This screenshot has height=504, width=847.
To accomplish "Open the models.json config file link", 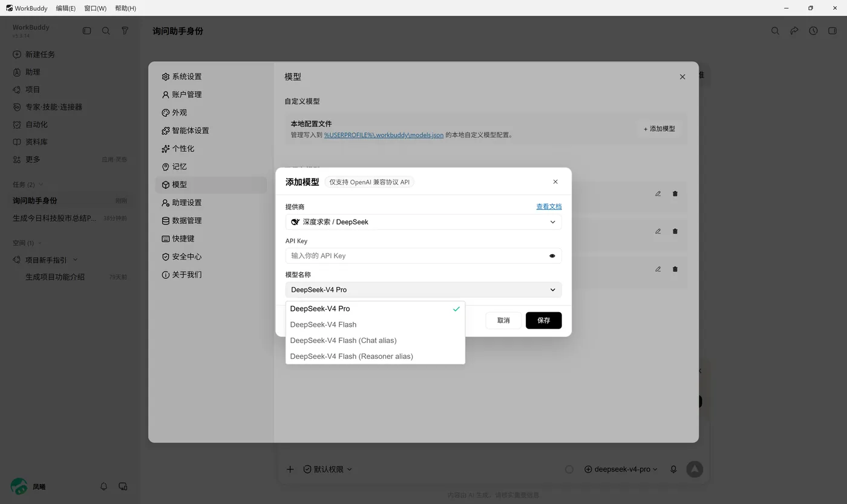I will (384, 136).
